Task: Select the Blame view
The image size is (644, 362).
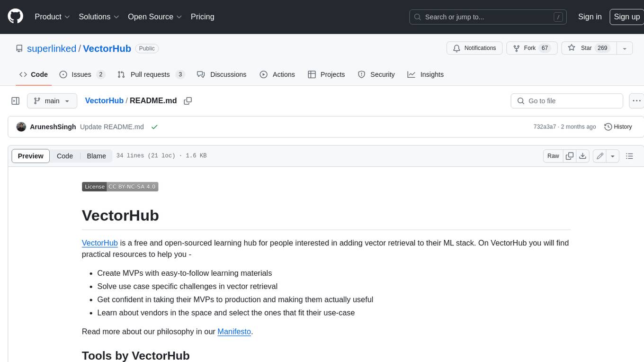Action: pos(97,156)
